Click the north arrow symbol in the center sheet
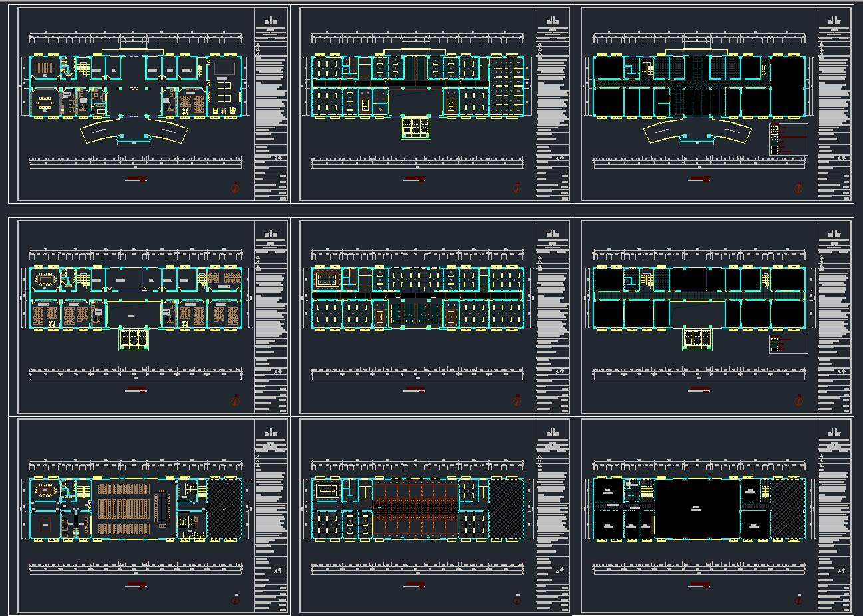 point(517,400)
